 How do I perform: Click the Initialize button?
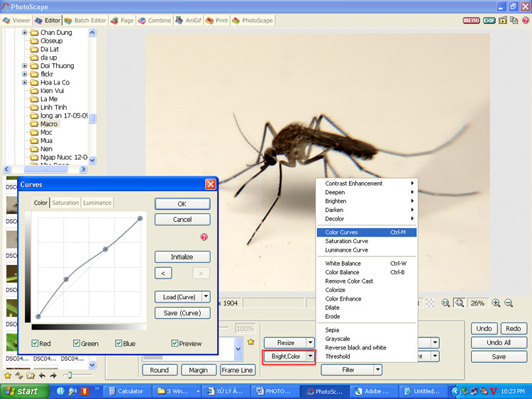(x=182, y=257)
